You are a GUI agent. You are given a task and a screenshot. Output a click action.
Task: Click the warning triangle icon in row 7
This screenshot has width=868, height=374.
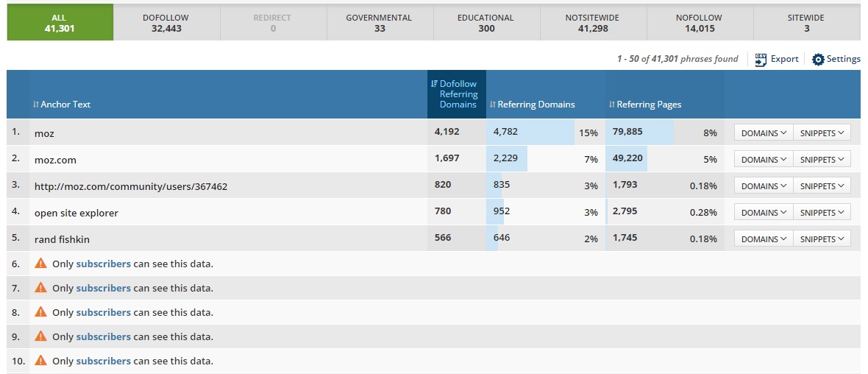[40, 288]
